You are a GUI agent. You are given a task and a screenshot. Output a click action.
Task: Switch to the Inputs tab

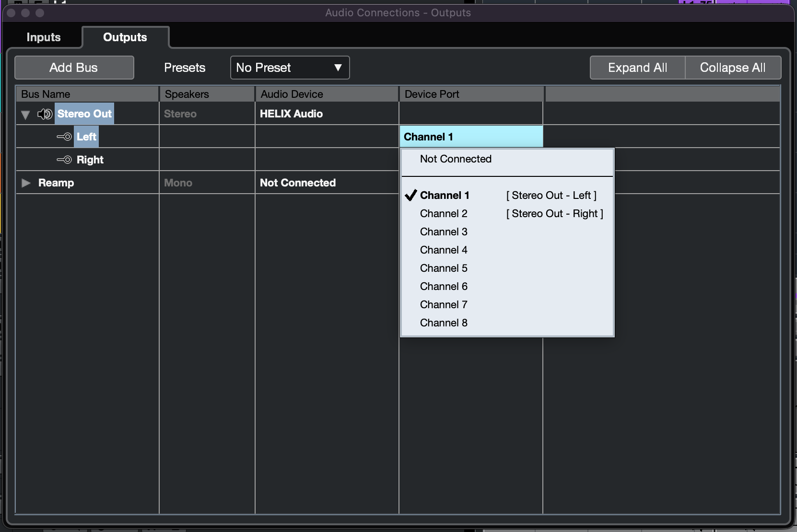[x=44, y=37]
